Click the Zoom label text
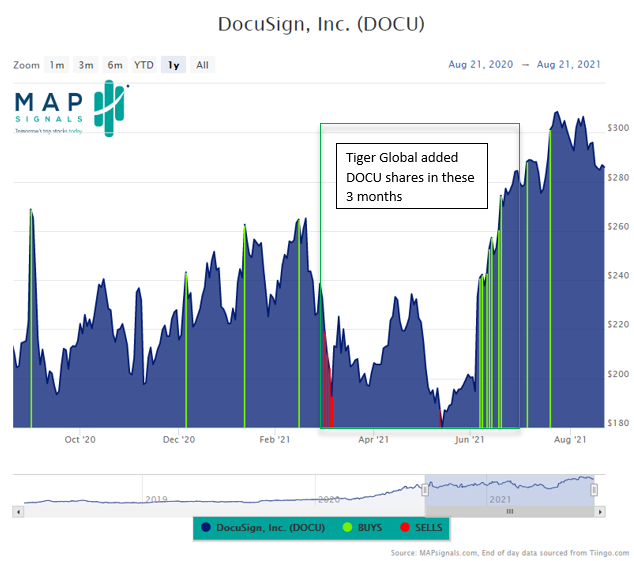 pos(26,65)
